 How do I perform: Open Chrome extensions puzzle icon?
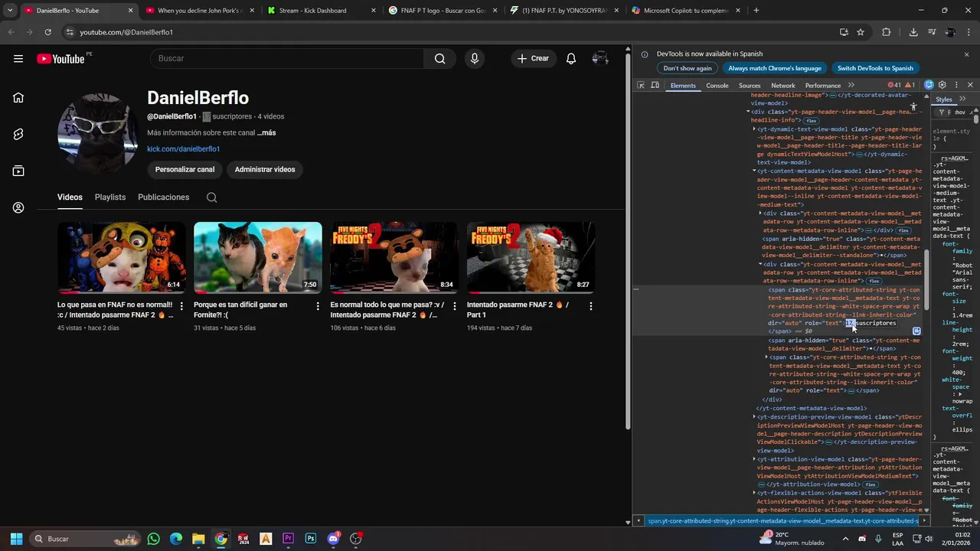887,32
